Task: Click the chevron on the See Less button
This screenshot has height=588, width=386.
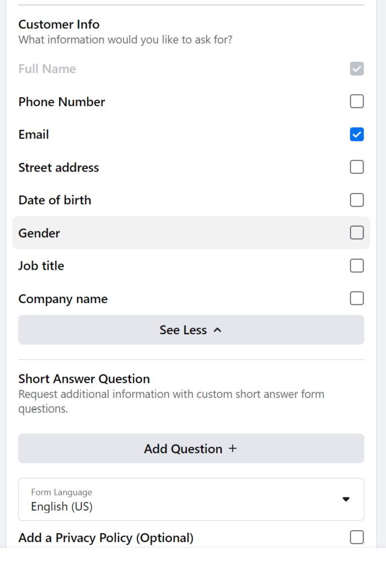Action: click(x=217, y=330)
